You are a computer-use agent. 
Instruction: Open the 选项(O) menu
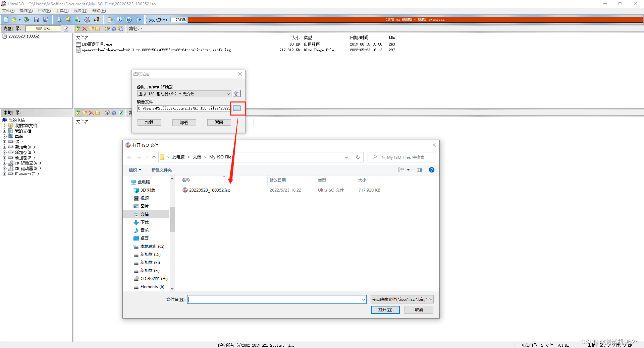[x=80, y=11]
